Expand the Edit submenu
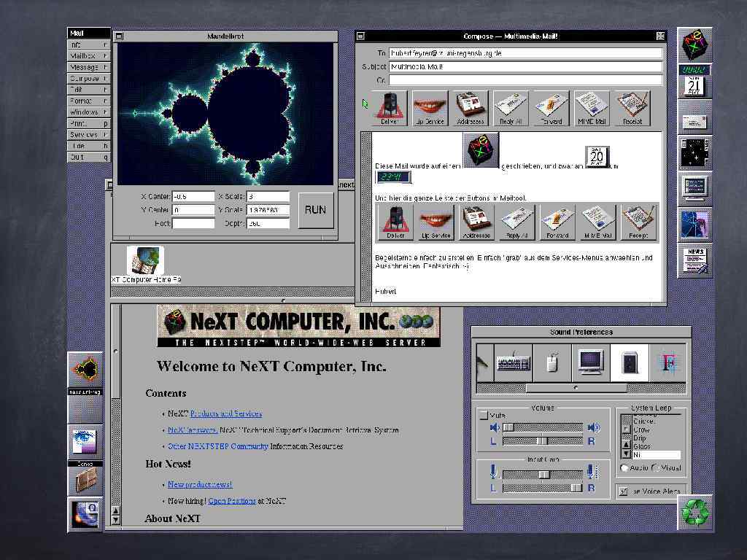Screen dimensions: 747x560 pyautogui.click(x=89, y=90)
